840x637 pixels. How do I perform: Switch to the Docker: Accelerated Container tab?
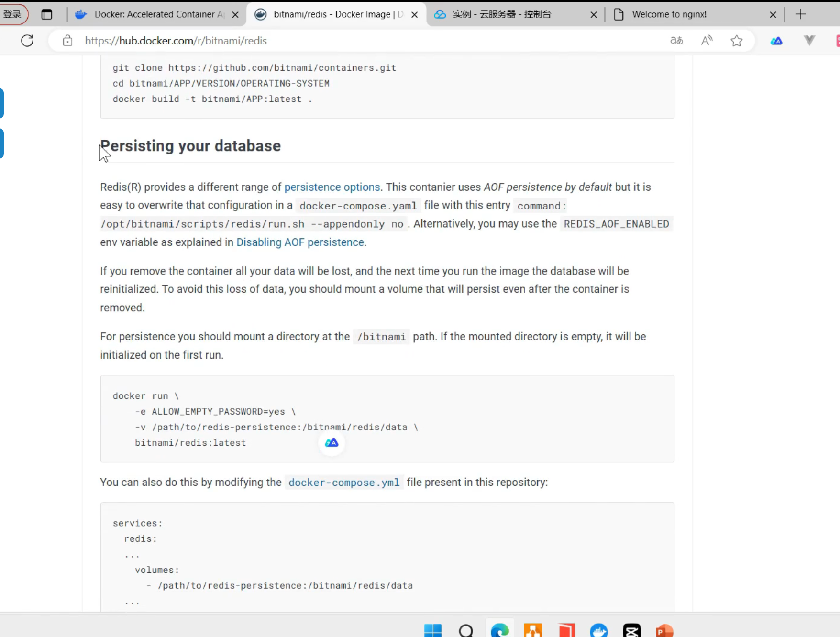157,14
